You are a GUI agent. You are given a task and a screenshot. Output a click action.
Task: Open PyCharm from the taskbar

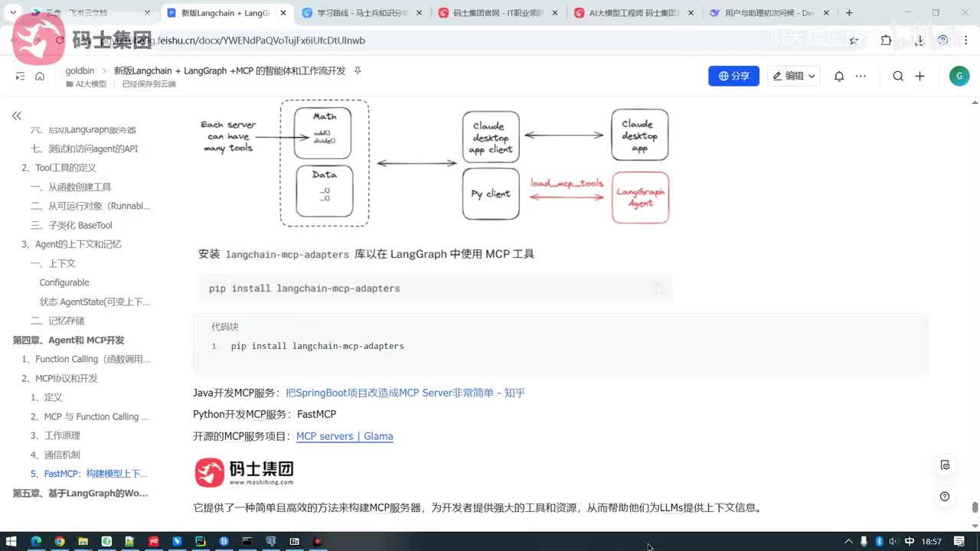(201, 541)
